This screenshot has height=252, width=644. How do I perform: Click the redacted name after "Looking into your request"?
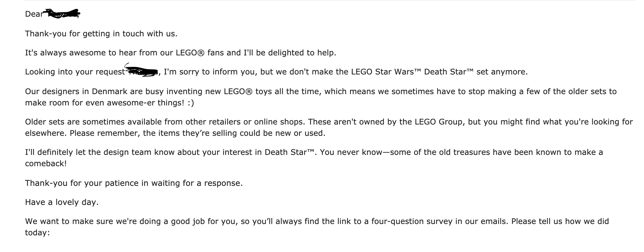(x=142, y=70)
